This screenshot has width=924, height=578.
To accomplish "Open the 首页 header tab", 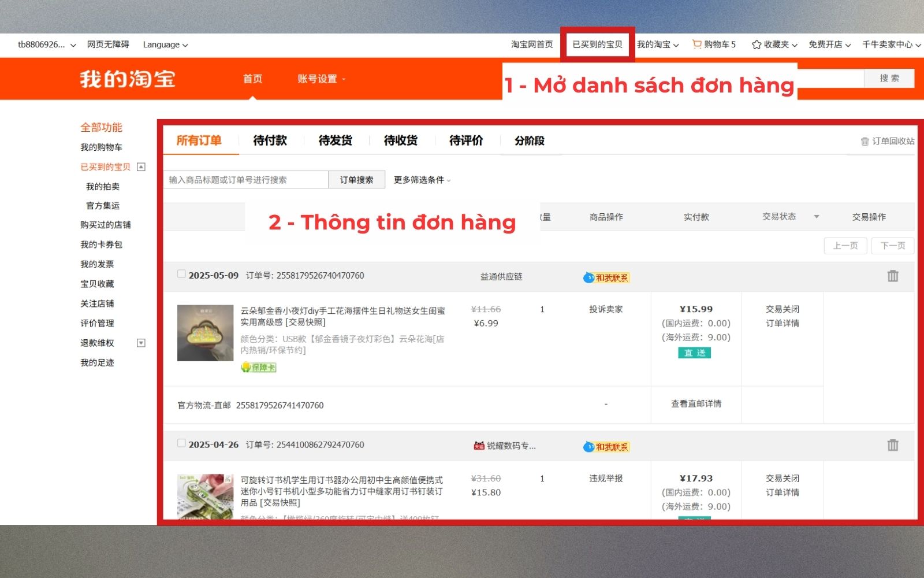I will pos(252,79).
